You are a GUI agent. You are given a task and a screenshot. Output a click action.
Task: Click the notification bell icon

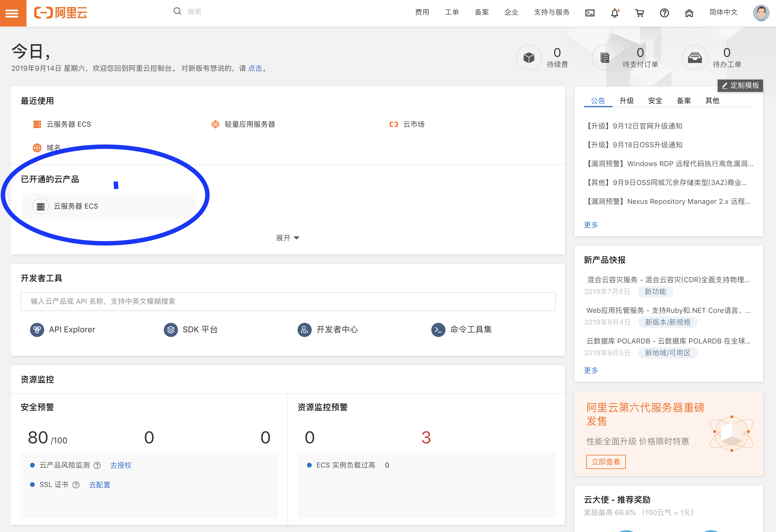tap(615, 13)
